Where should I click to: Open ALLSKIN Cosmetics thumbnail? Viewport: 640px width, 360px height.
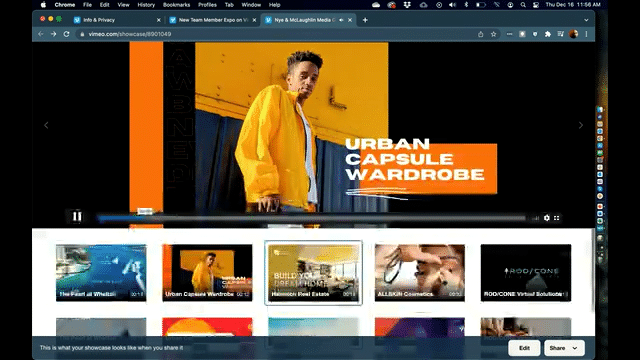click(420, 273)
